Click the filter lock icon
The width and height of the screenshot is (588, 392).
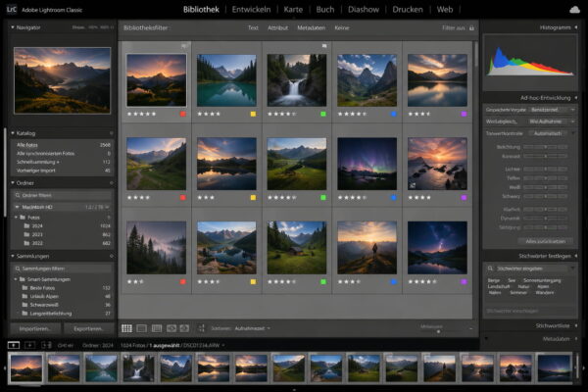pyautogui.click(x=471, y=27)
